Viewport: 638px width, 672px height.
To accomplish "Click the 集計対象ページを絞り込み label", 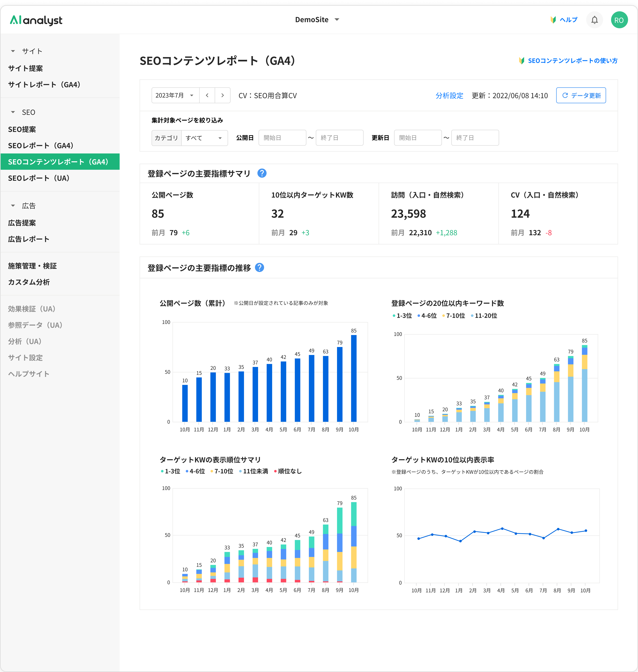I will 187,120.
